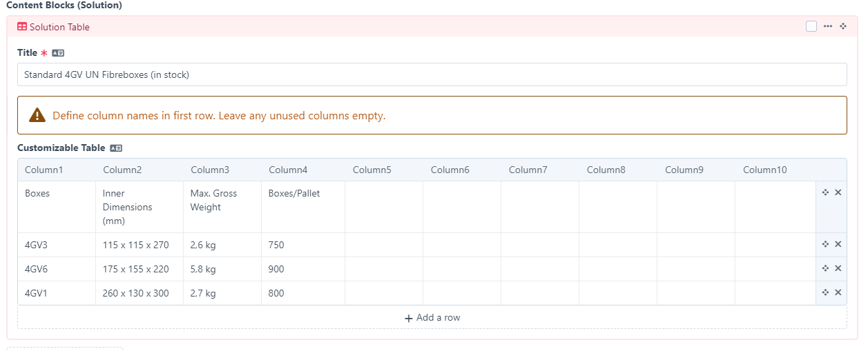
Task: Delete the 4GV6 table row
Action: coord(838,268)
